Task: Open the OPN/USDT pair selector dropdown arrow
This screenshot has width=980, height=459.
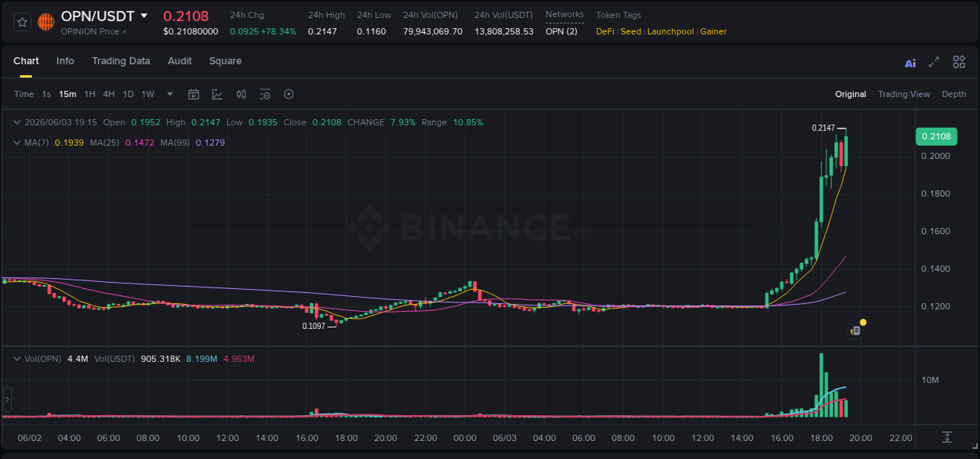Action: 144,16
